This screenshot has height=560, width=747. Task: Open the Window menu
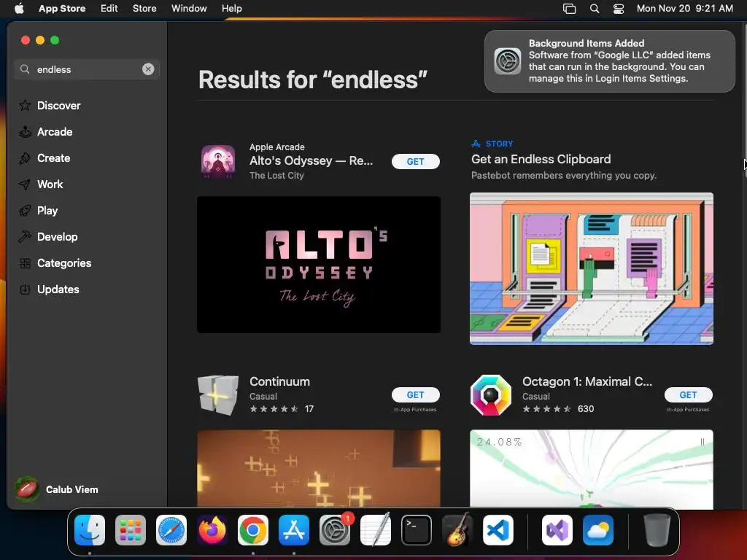coord(189,8)
